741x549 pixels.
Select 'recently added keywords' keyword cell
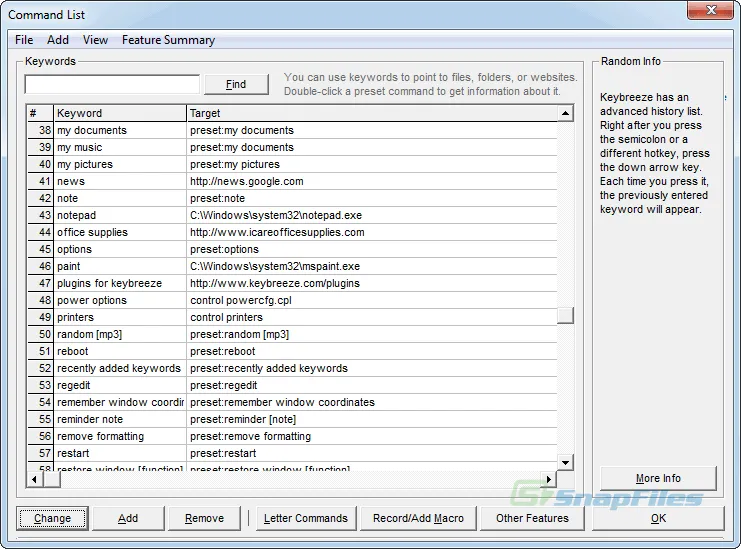[119, 369]
